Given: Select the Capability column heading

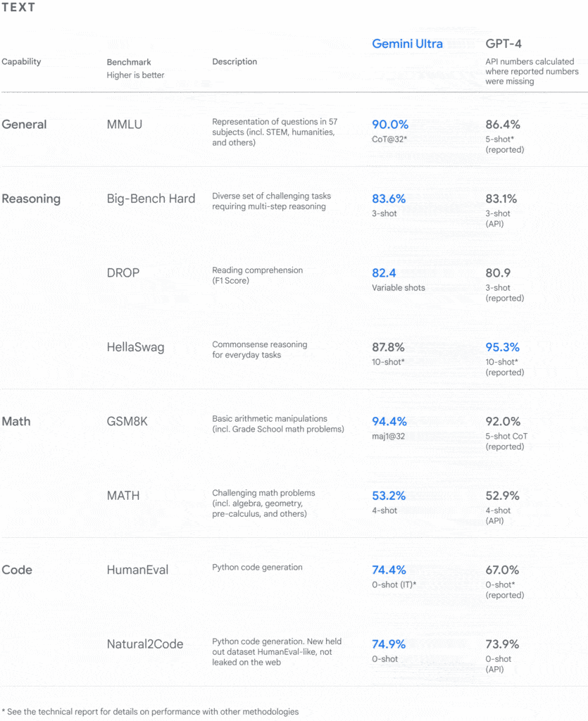Looking at the screenshot, I should point(21,62).
